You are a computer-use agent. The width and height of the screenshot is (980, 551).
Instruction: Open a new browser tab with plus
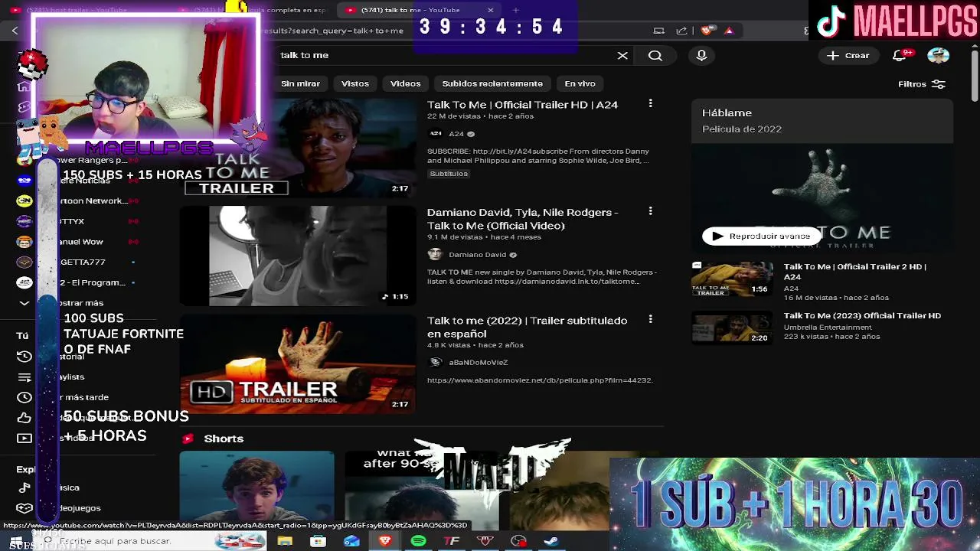point(515,10)
